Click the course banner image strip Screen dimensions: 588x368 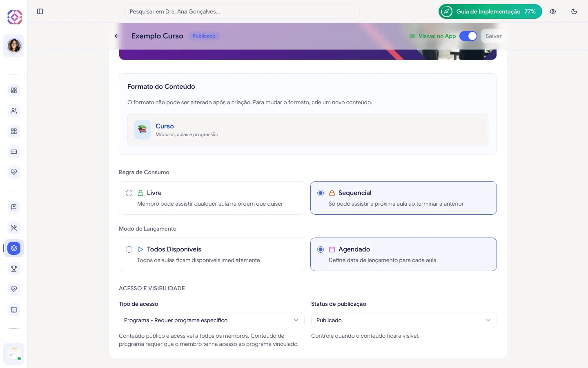click(308, 54)
